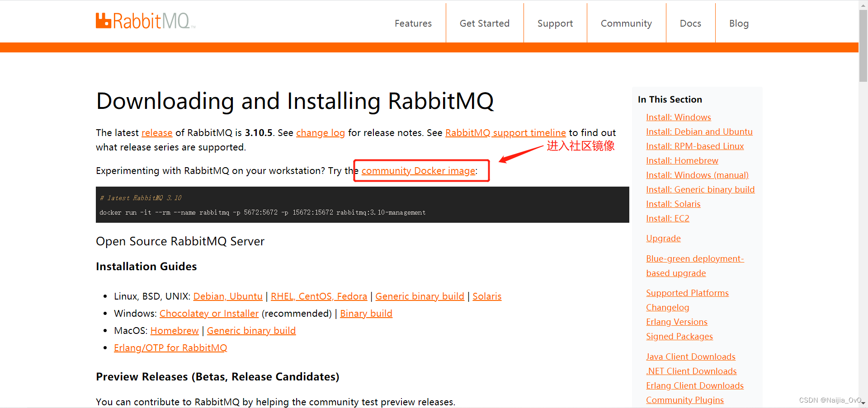Open the Changelog sidebar link
The width and height of the screenshot is (868, 408).
667,308
